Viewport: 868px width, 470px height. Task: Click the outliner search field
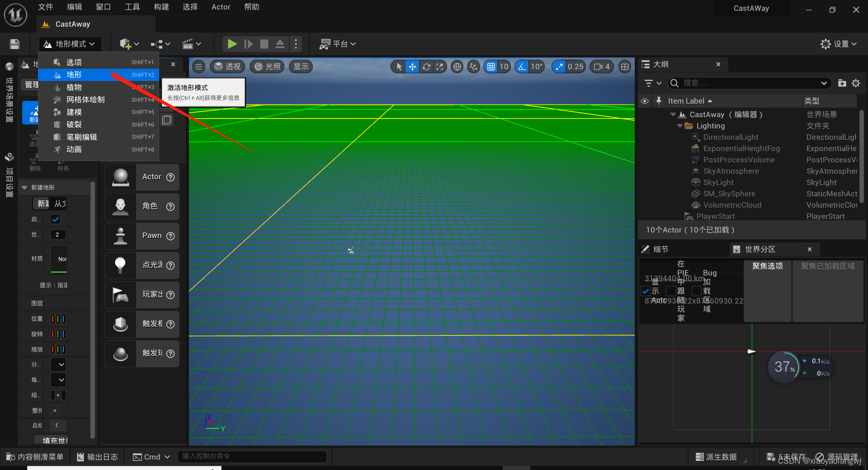[749, 83]
